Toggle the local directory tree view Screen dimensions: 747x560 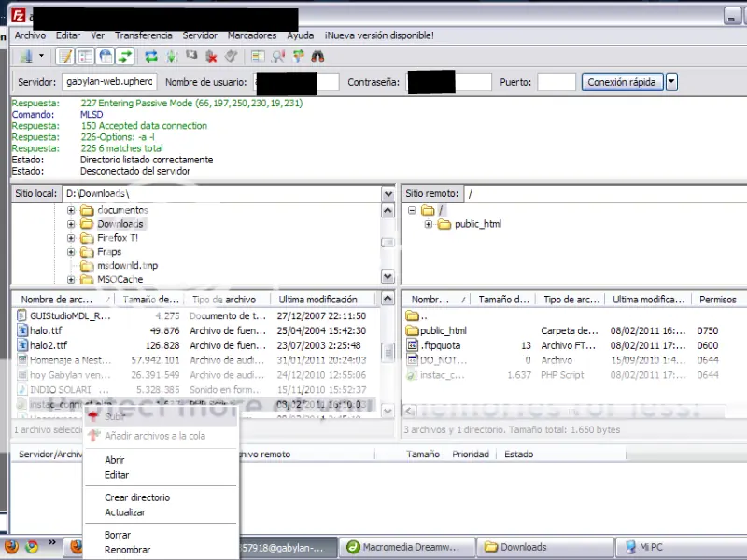click(85, 57)
